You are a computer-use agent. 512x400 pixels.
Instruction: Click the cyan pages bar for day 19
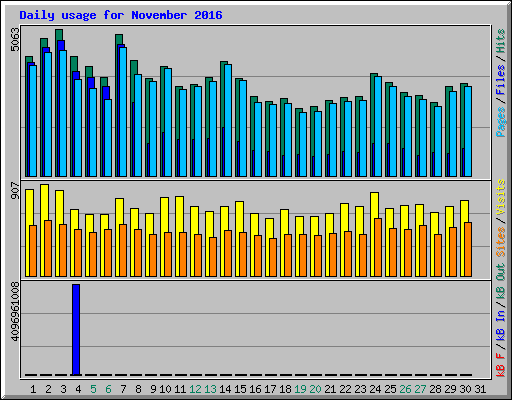click(303, 144)
